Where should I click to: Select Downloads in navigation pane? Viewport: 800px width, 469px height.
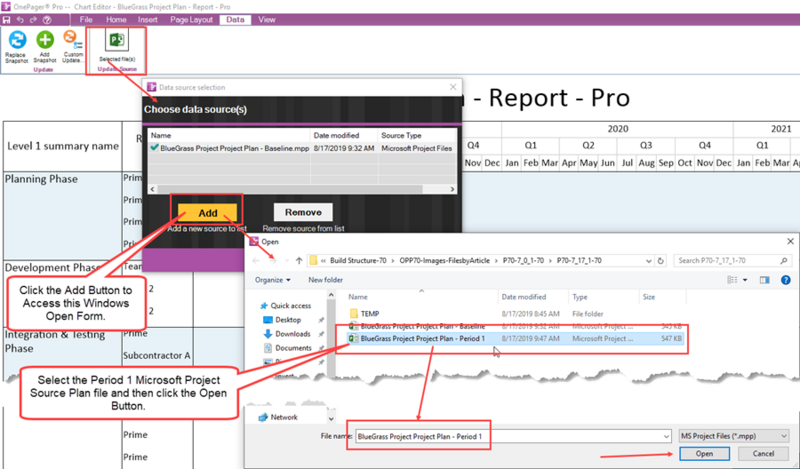coord(293,334)
